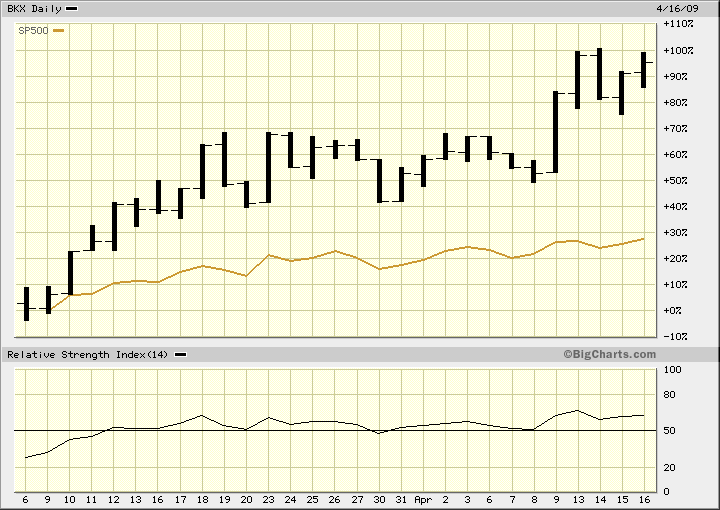Click the date label 10 on axis

pos(70,499)
